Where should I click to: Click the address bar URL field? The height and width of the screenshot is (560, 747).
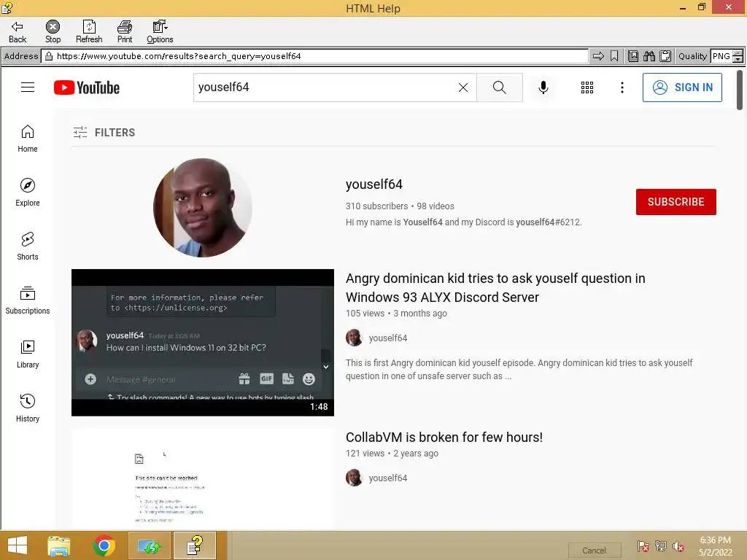coord(315,56)
